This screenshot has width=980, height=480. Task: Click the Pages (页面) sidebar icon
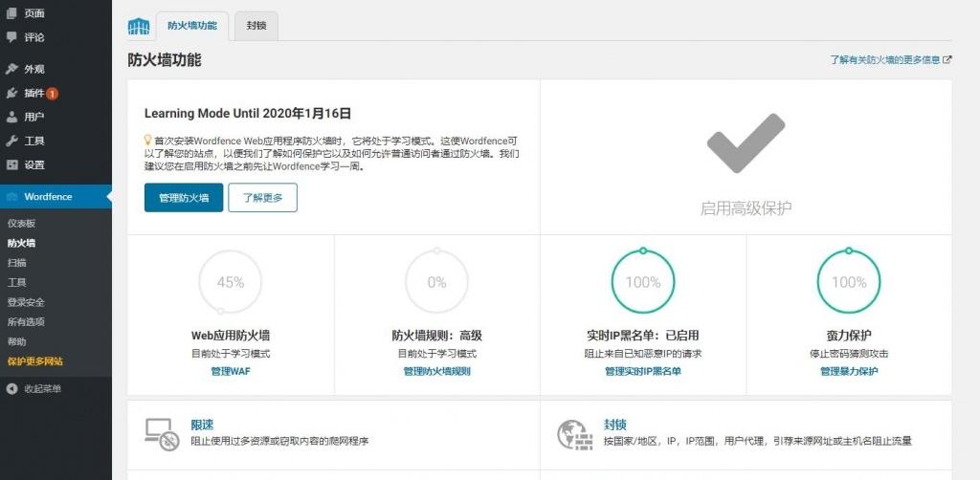tap(11, 13)
